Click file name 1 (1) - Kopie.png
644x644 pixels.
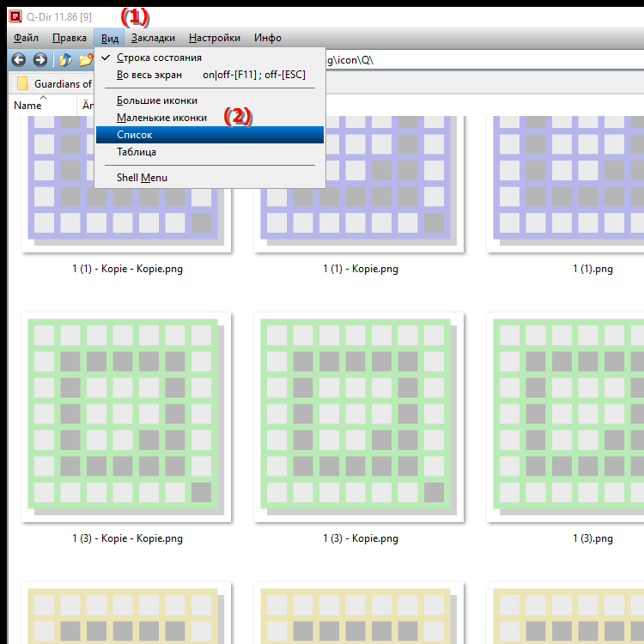pyautogui.click(x=360, y=269)
